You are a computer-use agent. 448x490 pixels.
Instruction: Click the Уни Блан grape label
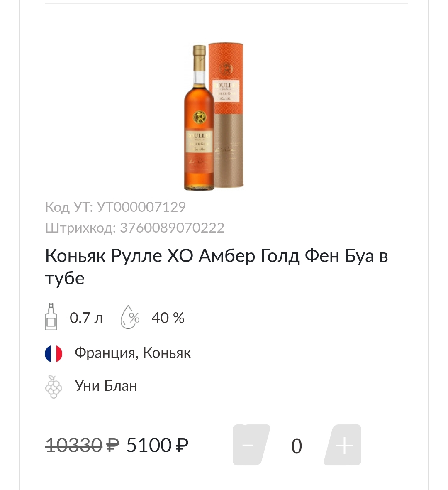pyautogui.click(x=106, y=386)
